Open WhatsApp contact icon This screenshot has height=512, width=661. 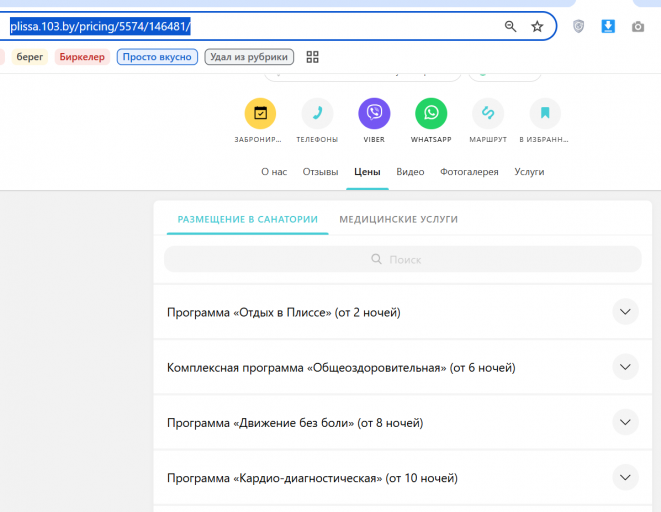(x=431, y=113)
